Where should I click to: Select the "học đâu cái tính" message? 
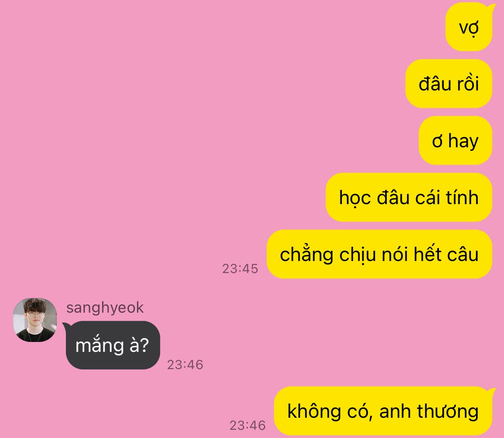(x=409, y=197)
